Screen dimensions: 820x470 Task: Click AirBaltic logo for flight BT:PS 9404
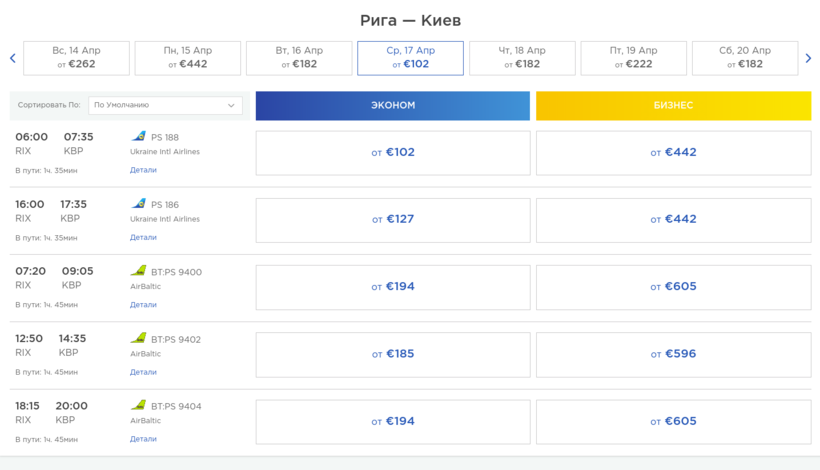tap(139, 406)
